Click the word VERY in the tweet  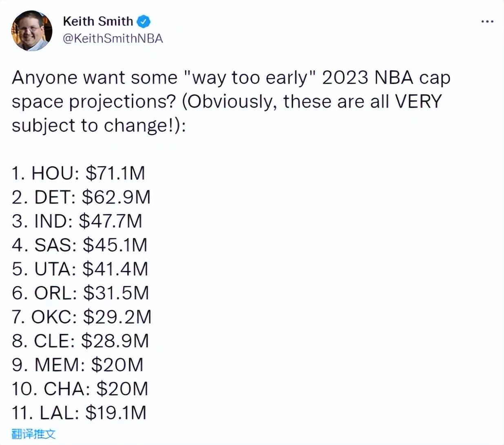coord(419,101)
